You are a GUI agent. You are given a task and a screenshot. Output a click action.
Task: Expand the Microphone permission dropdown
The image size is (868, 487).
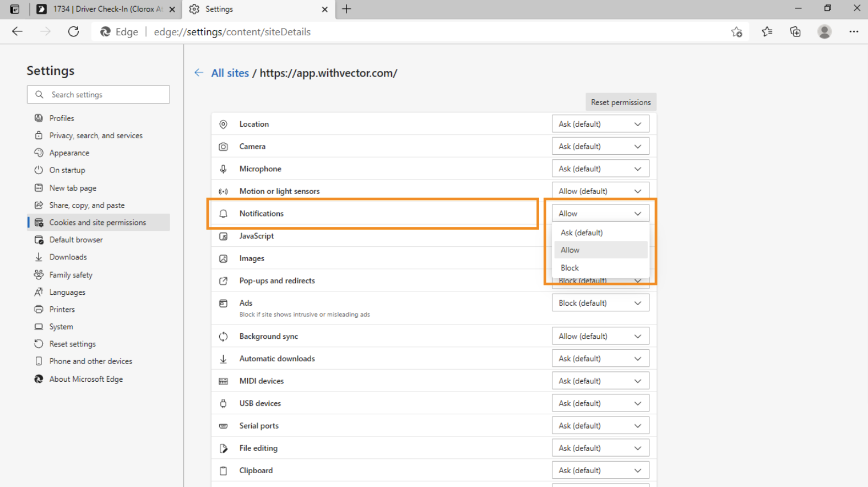click(x=600, y=169)
